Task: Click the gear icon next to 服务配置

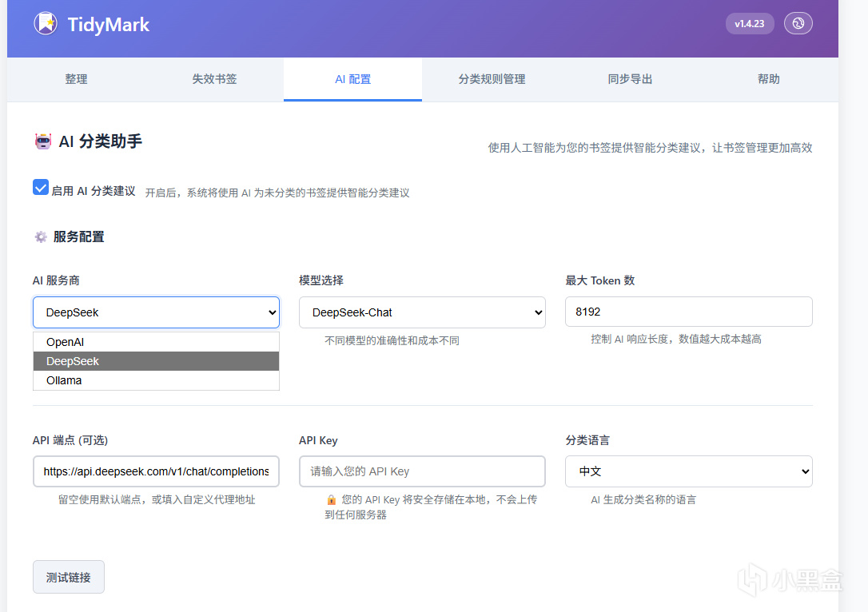Action: (x=41, y=236)
